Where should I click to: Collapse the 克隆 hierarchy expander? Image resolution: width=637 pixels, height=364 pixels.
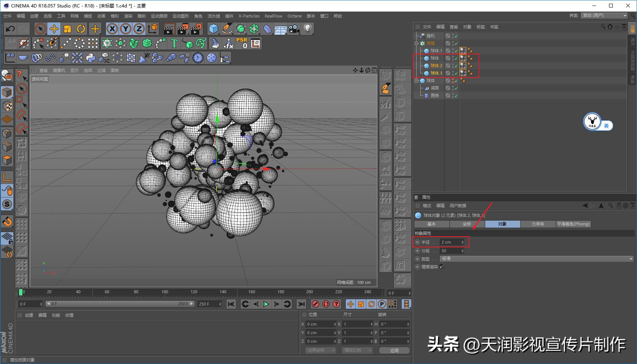click(x=416, y=43)
